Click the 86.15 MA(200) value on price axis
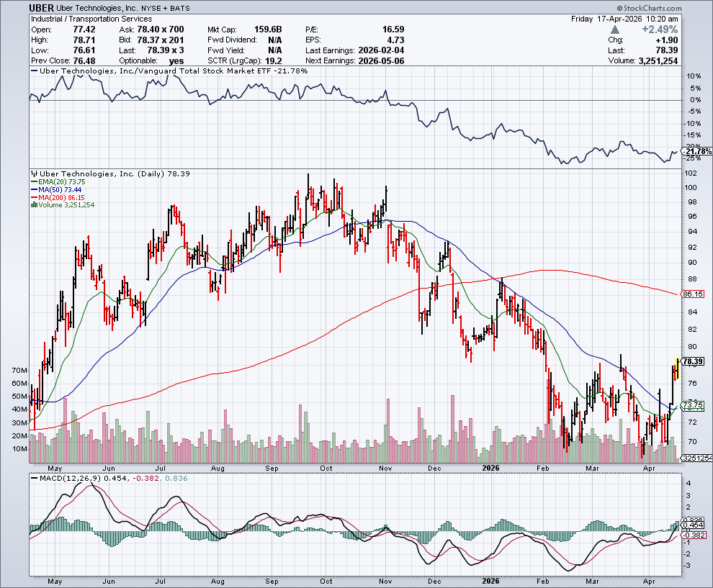The height and width of the screenshot is (588, 713). tap(692, 294)
